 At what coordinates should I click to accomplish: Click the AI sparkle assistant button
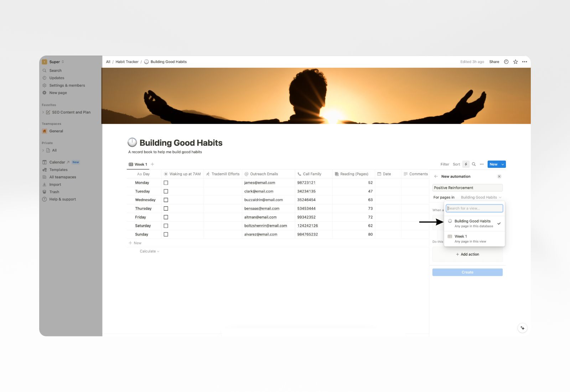tap(522, 328)
